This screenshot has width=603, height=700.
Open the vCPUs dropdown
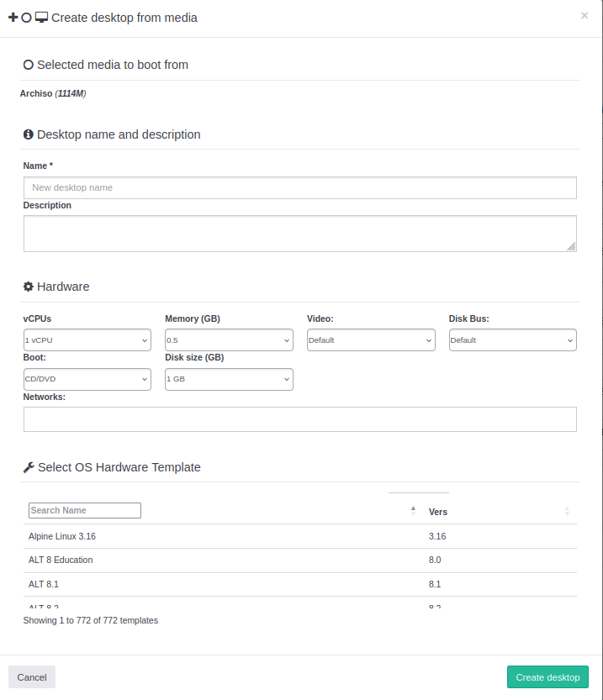87,340
